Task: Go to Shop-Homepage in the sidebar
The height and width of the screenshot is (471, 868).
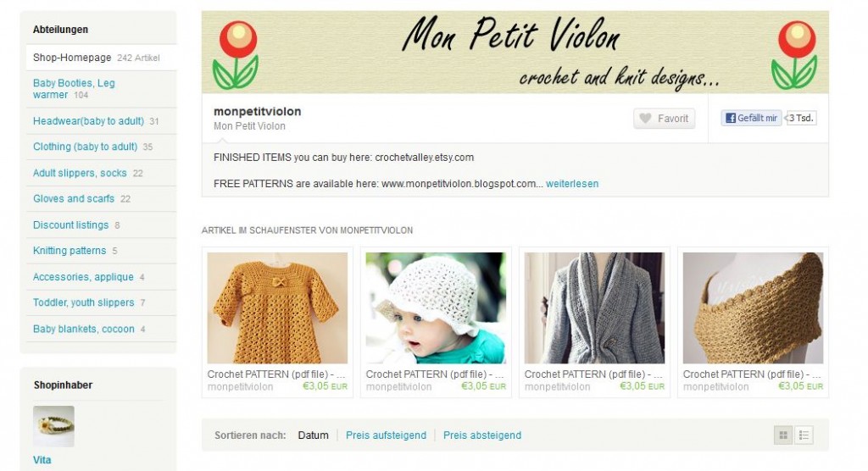Action: [72, 58]
